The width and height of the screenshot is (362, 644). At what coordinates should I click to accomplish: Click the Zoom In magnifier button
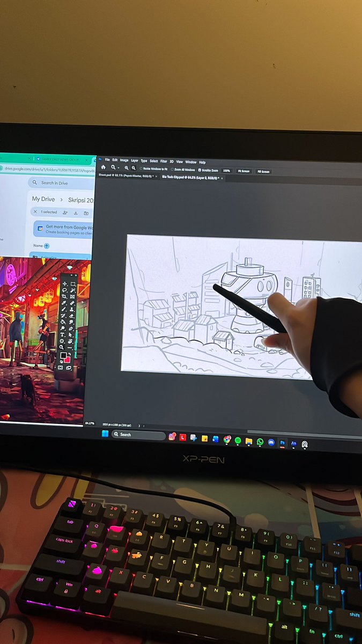point(126,167)
